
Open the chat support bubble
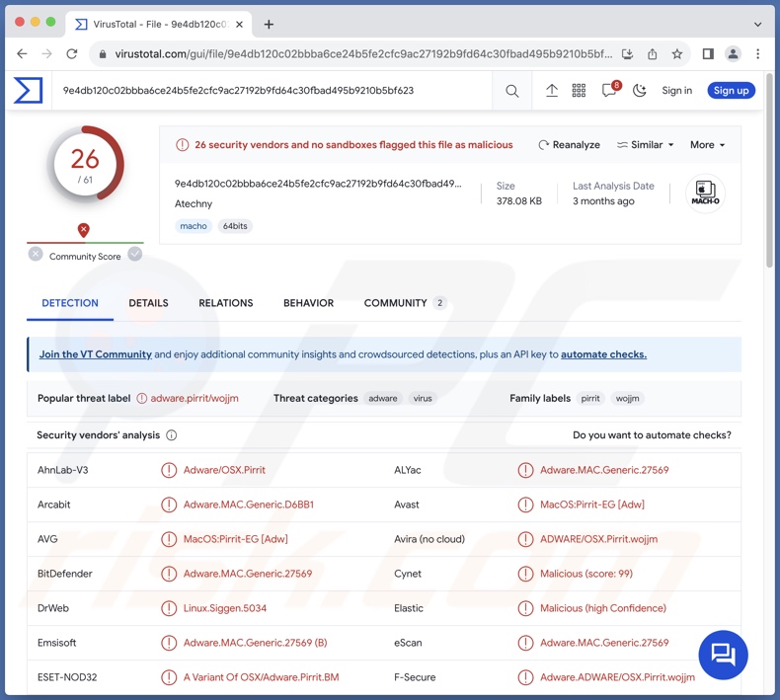(x=723, y=655)
